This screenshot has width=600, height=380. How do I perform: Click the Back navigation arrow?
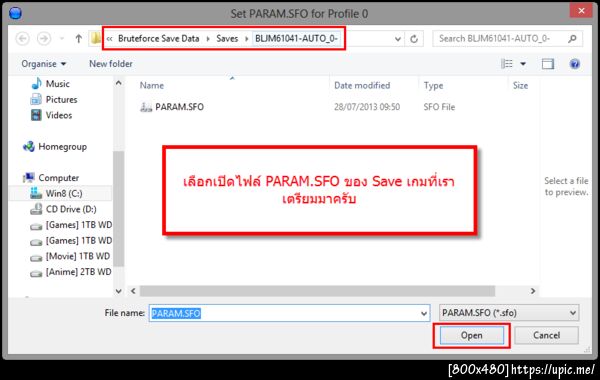[x=23, y=39]
